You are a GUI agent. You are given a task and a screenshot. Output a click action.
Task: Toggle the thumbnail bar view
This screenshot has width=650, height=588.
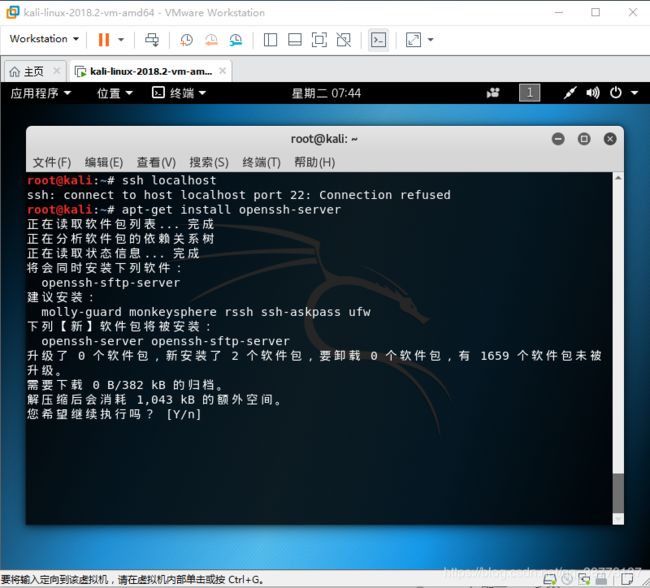click(295, 40)
